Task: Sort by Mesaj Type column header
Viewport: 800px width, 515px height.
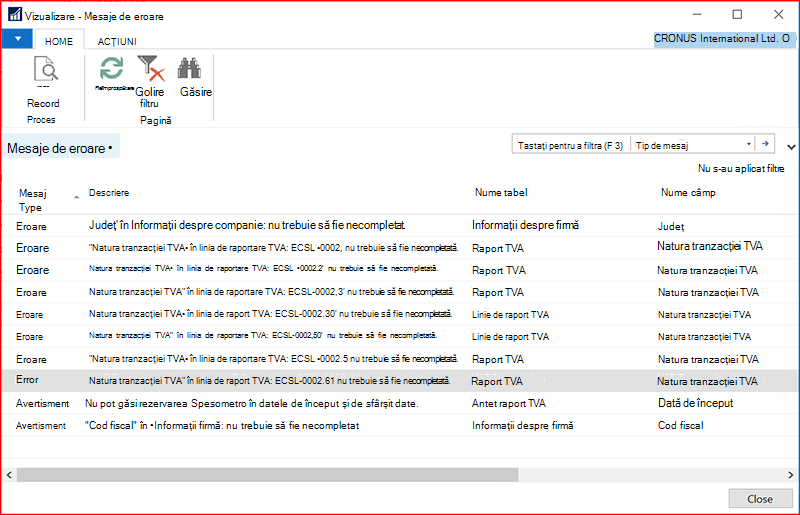Action: click(x=33, y=200)
